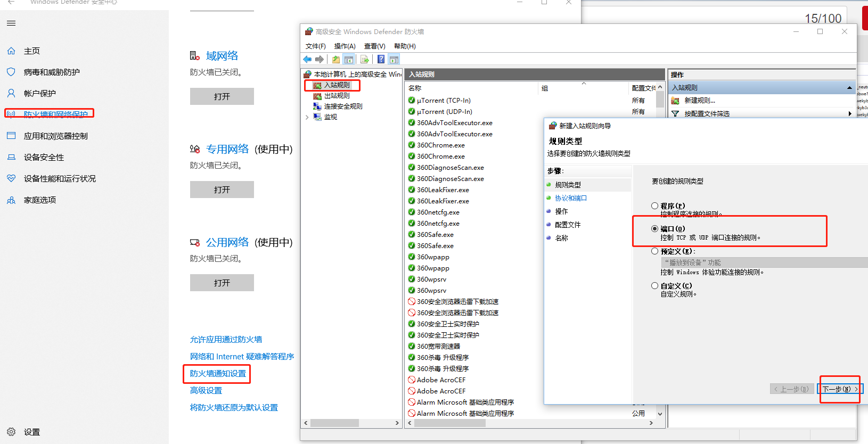This screenshot has width=868, height=444.
Task: Open the Action (操作) menu
Action: [x=345, y=46]
